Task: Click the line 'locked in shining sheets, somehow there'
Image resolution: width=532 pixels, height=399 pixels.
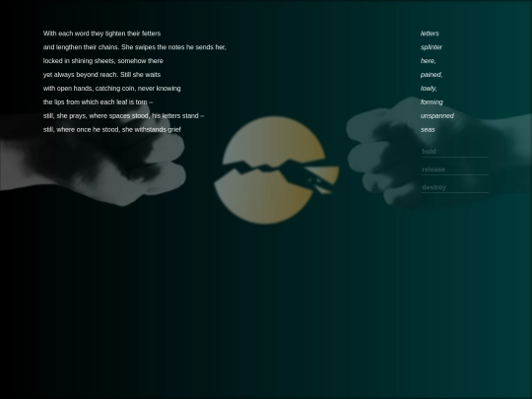Action: click(x=103, y=61)
